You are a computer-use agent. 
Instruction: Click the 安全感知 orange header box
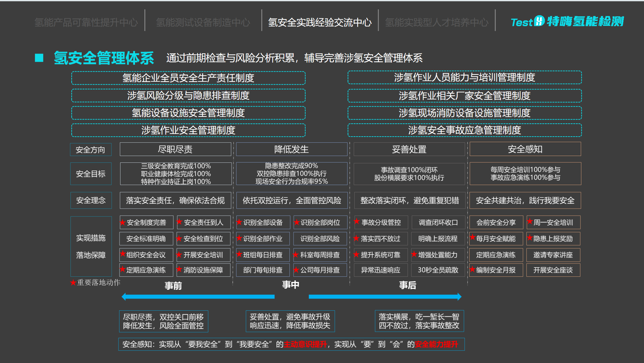pos(525,149)
